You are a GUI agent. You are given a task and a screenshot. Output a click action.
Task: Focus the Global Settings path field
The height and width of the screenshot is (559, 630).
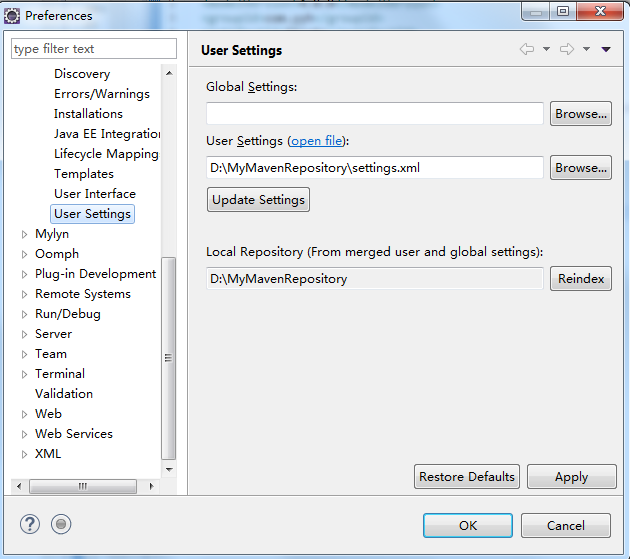point(375,114)
